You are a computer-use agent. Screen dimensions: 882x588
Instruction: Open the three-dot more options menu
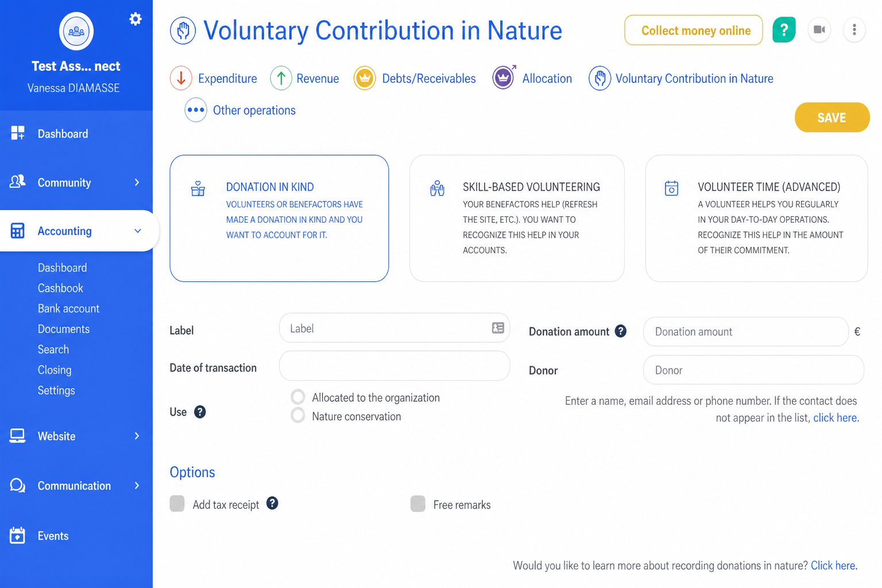(854, 30)
